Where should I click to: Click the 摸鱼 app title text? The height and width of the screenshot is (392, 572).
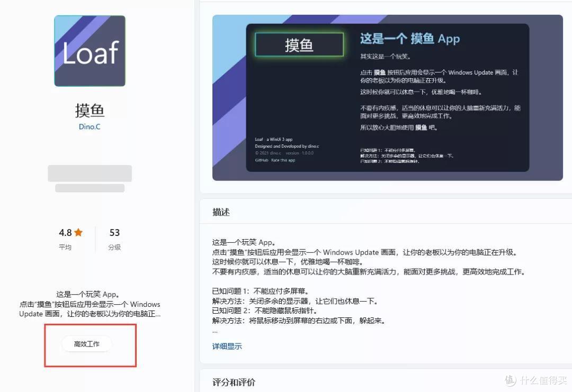tap(90, 111)
